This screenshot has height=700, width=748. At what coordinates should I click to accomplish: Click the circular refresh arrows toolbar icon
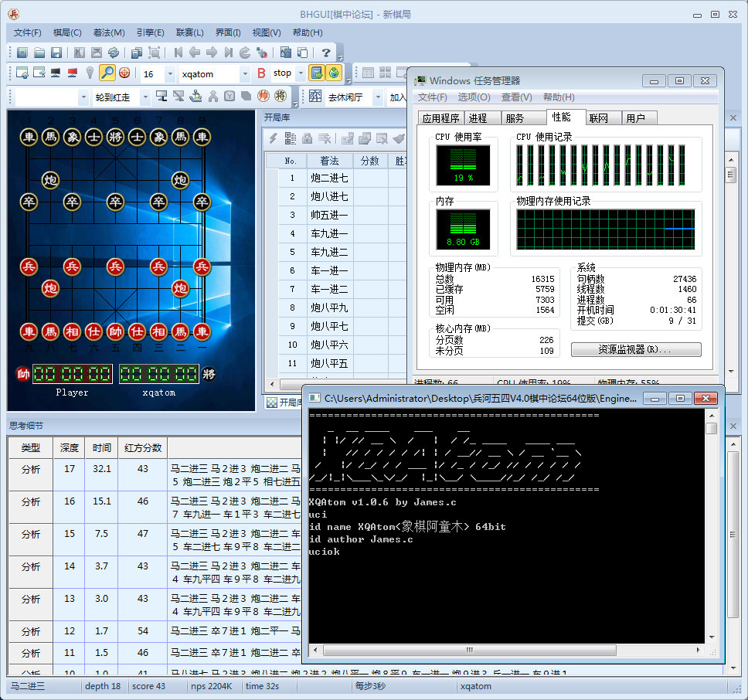pos(114,53)
